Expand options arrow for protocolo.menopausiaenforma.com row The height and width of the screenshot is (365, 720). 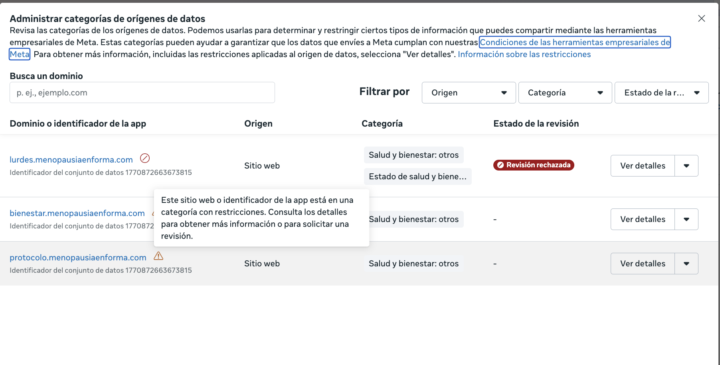(x=686, y=264)
